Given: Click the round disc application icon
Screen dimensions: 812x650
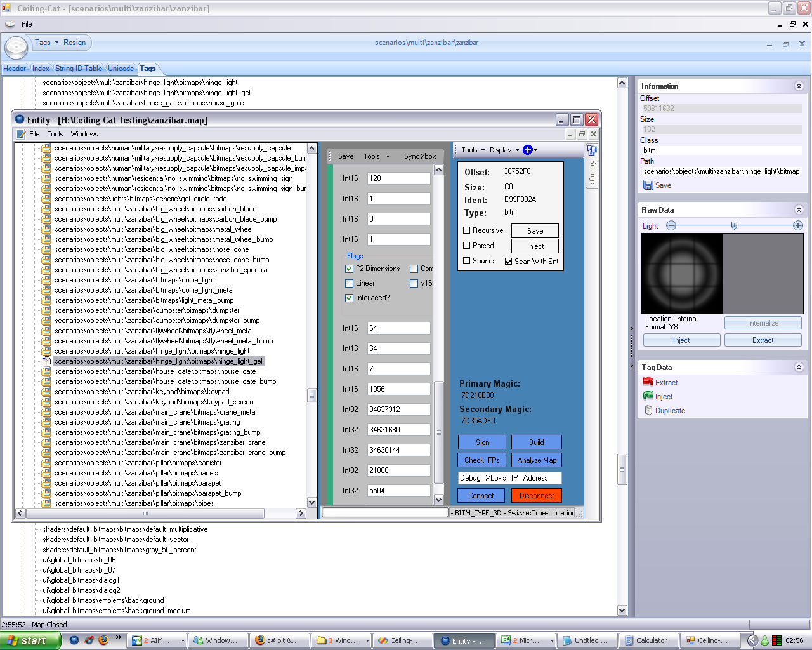Looking at the screenshot, I should (x=16, y=47).
